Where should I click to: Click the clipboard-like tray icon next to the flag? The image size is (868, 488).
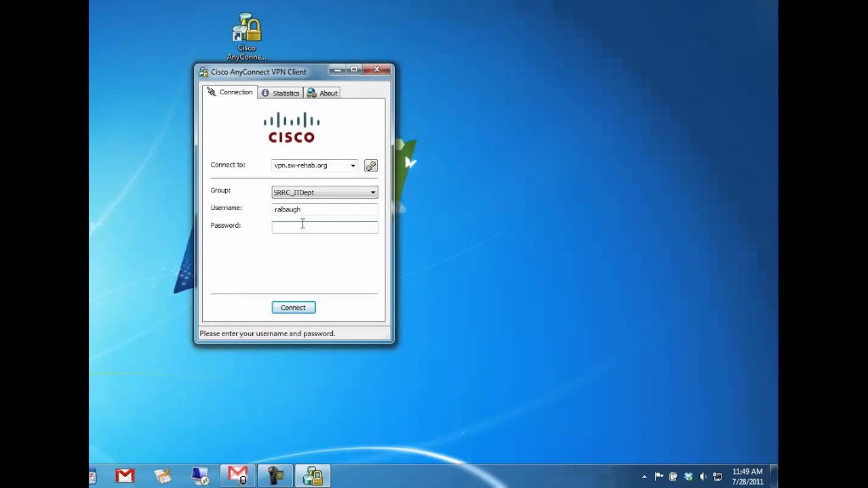[x=673, y=476]
